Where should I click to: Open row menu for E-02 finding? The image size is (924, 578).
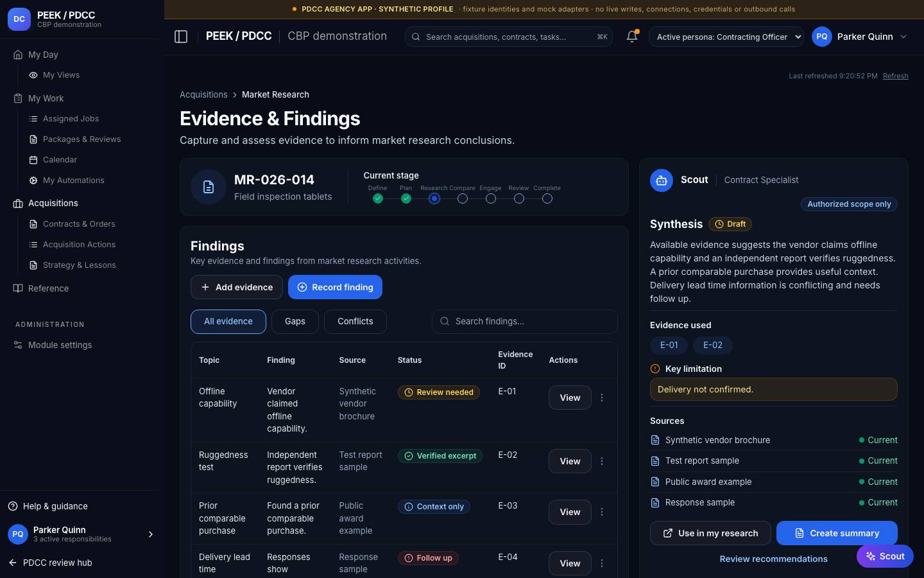[602, 461]
